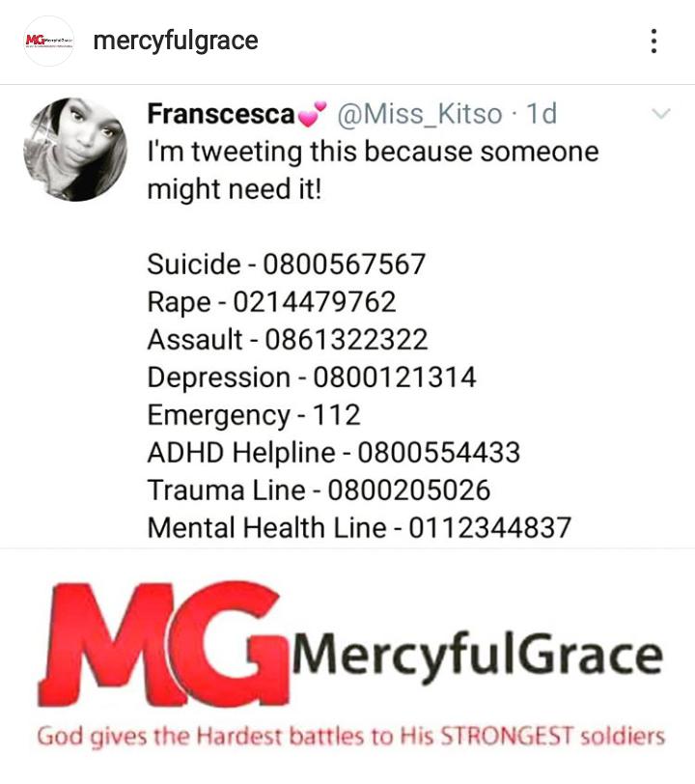
Task: Tap the Suicide hotline number 0800567567
Action: click(x=344, y=265)
